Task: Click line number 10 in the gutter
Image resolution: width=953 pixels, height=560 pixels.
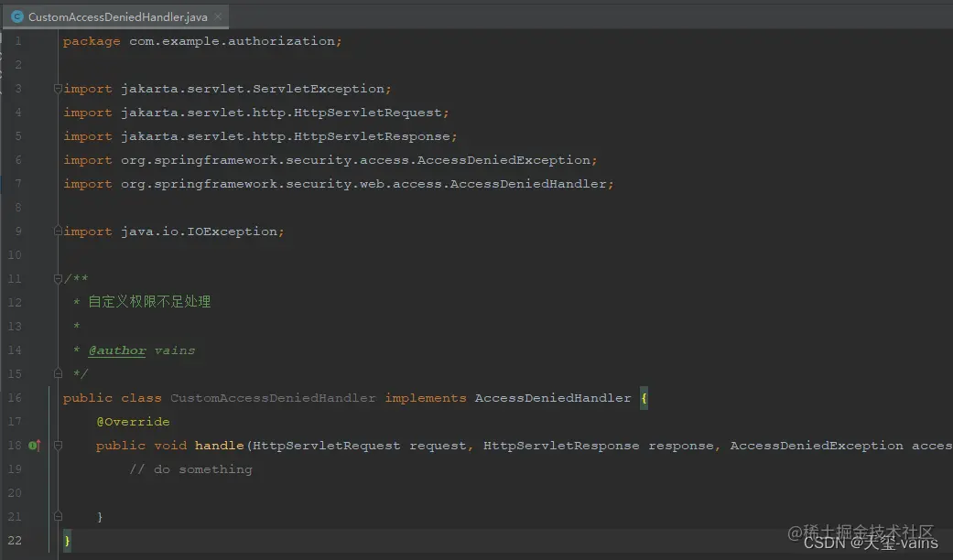Action: pyautogui.click(x=15, y=255)
